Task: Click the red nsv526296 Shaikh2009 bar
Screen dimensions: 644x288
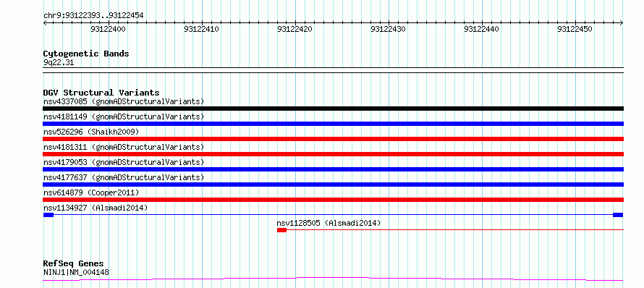Action: [333, 139]
